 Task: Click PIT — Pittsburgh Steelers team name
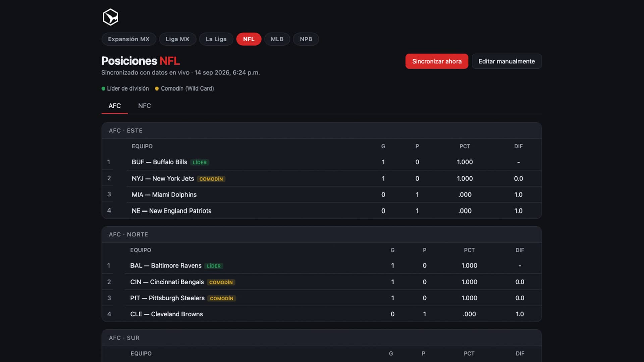[x=167, y=298]
